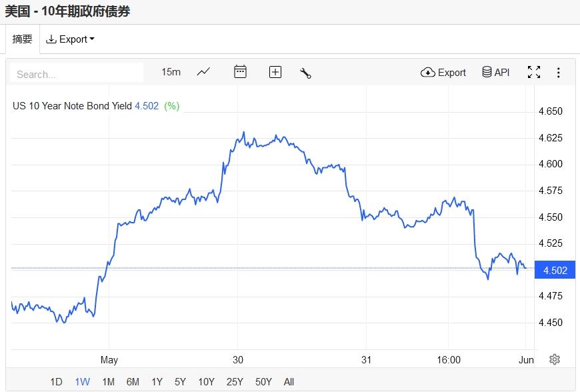This screenshot has width=580, height=392.
Task: Open the wrench chart tools icon
Action: coord(306,73)
